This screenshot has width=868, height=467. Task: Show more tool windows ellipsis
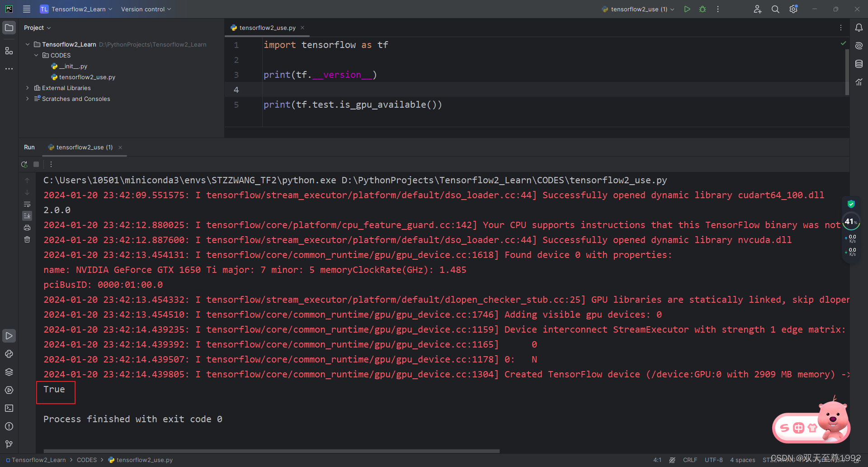9,69
